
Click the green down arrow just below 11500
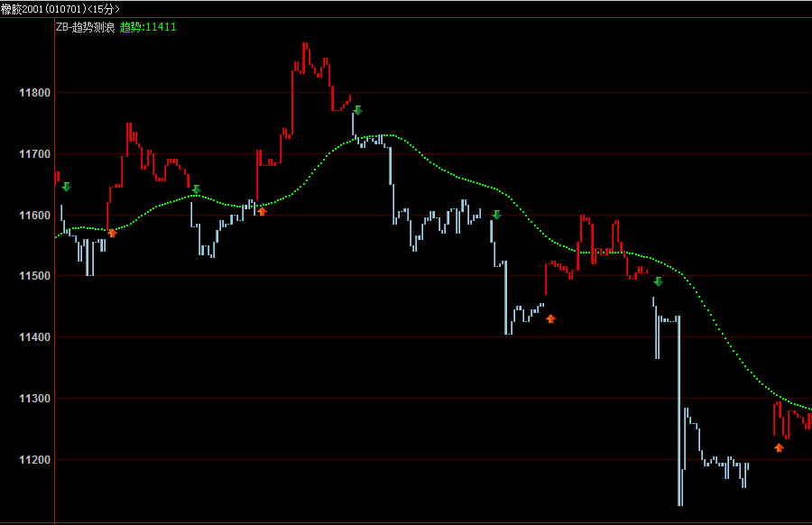[659, 281]
